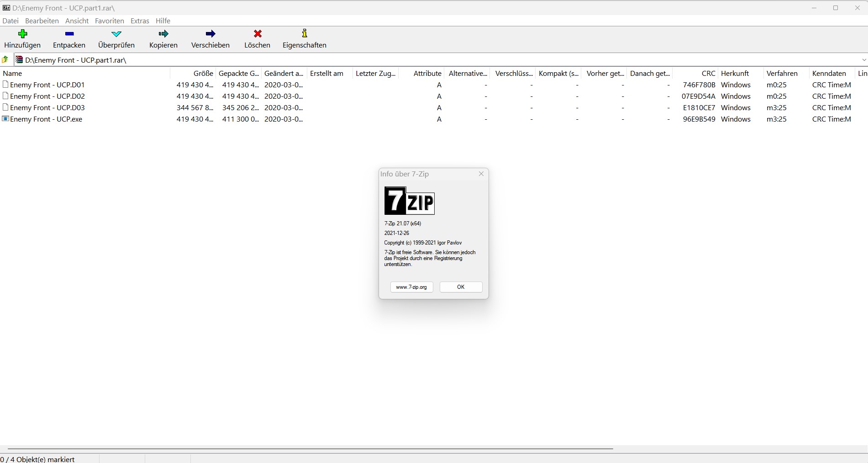The width and height of the screenshot is (868, 463).
Task: Click the Verschieben arrow icon
Action: tap(210, 34)
